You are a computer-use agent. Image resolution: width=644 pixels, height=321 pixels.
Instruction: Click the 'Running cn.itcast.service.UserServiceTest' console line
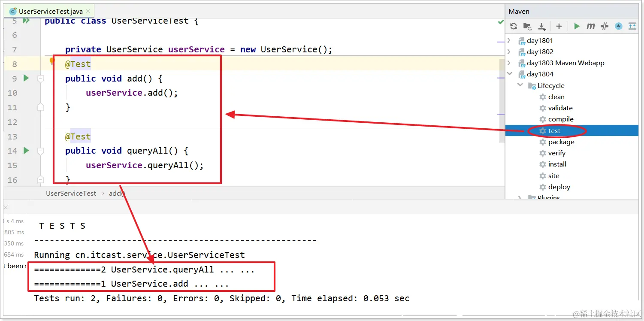click(139, 255)
